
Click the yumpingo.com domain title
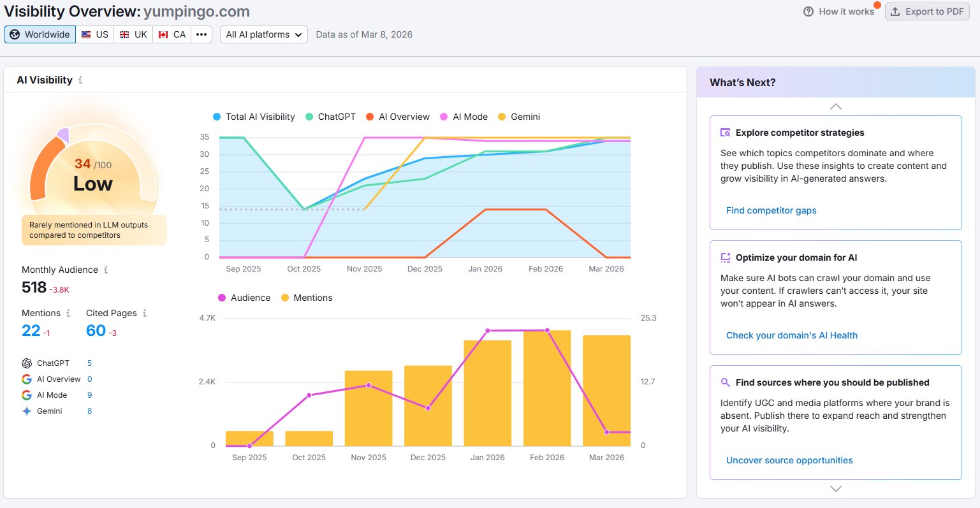(x=196, y=11)
